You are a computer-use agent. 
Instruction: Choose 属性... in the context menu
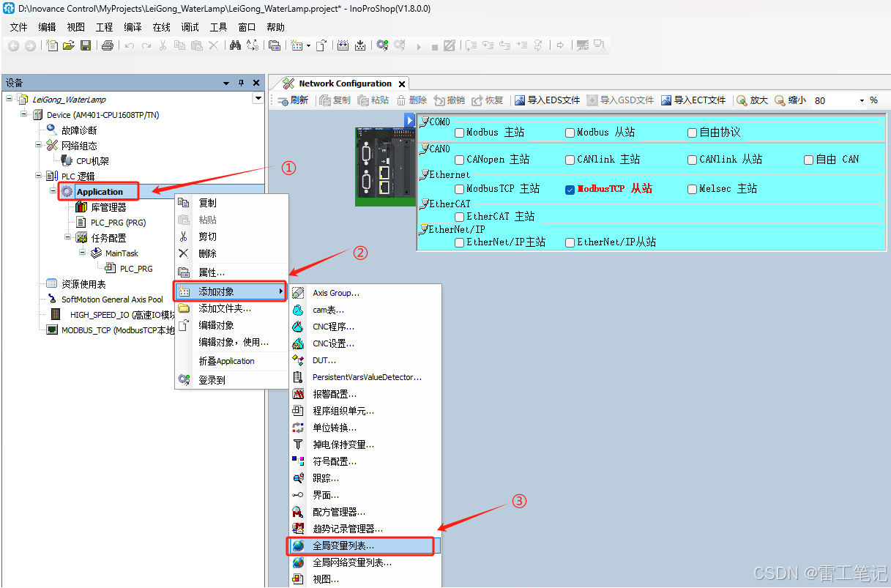(231, 272)
